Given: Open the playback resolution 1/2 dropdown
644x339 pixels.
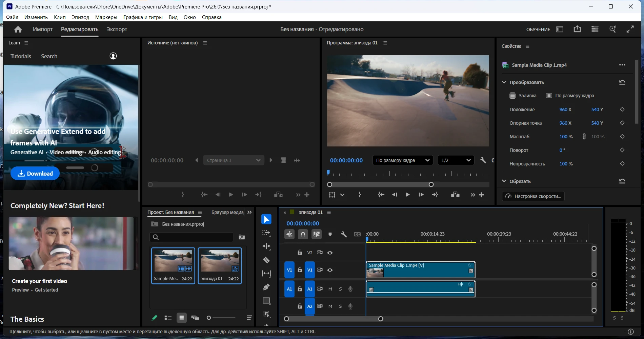Looking at the screenshot, I should 456,160.
